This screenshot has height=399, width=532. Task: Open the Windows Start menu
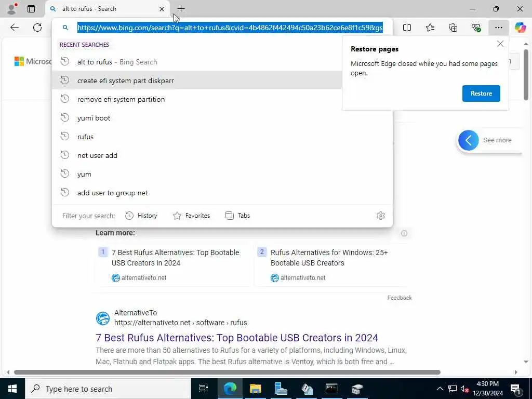pyautogui.click(x=12, y=389)
